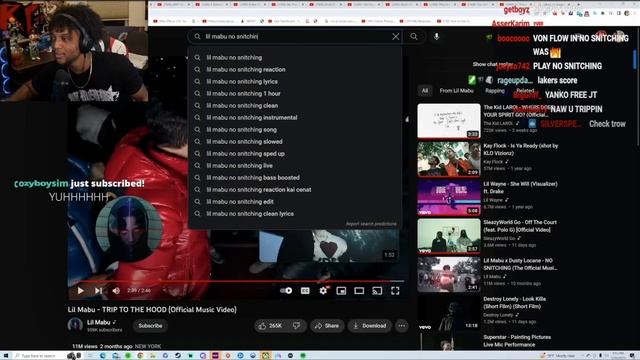This screenshot has width=640, height=360.
Task: Click the 'NEW YORK' location tag
Action: point(148,346)
